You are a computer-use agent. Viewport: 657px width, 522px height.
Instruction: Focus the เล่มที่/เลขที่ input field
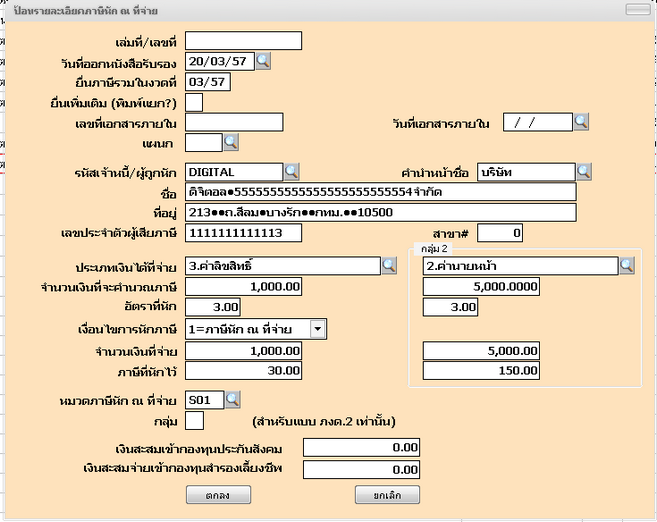243,41
